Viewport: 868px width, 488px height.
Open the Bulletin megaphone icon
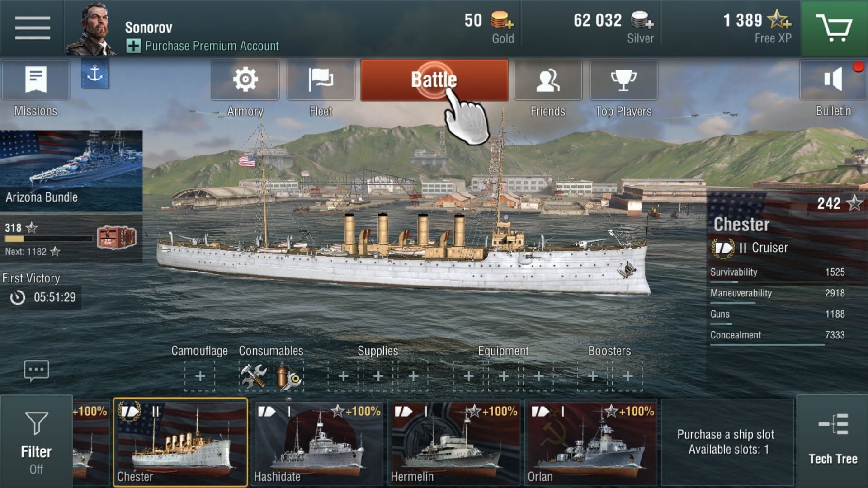coord(833,80)
